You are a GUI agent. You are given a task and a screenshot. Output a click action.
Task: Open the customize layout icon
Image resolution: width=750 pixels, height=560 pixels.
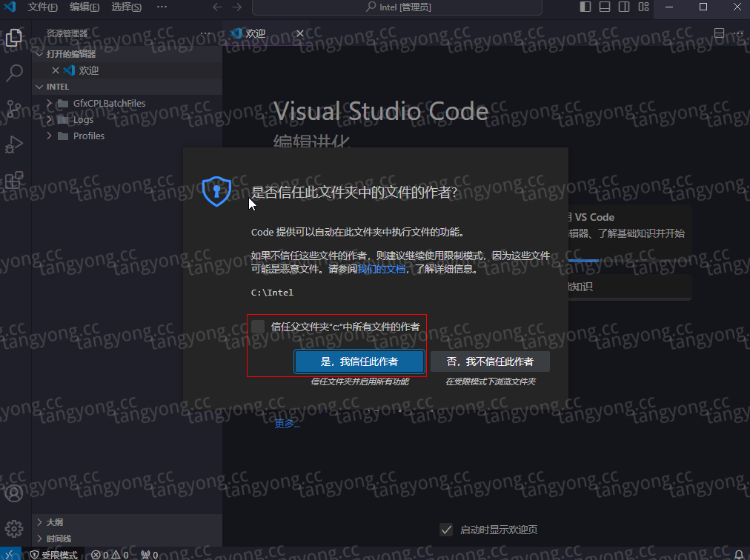coord(643,7)
